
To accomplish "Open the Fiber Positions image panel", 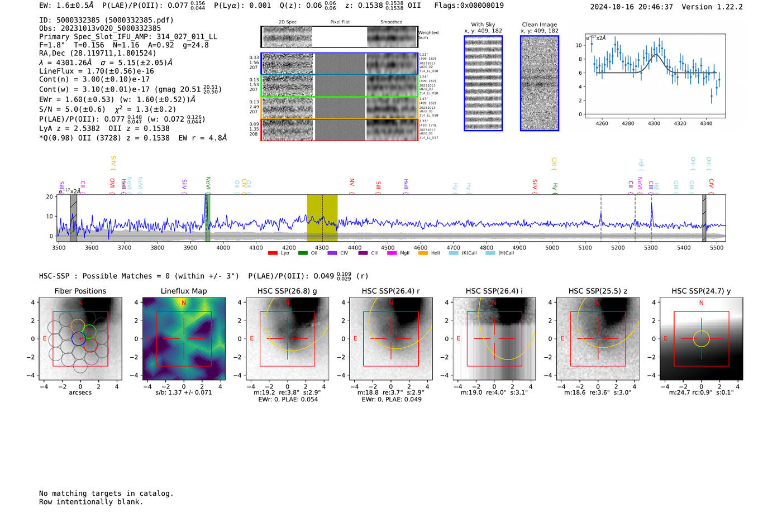I will [80, 338].
